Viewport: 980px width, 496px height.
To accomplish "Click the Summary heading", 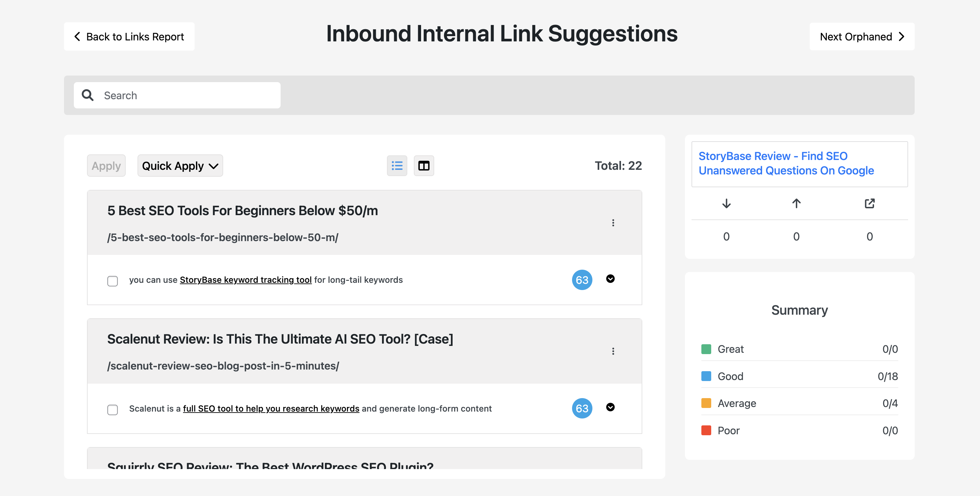I will point(799,310).
